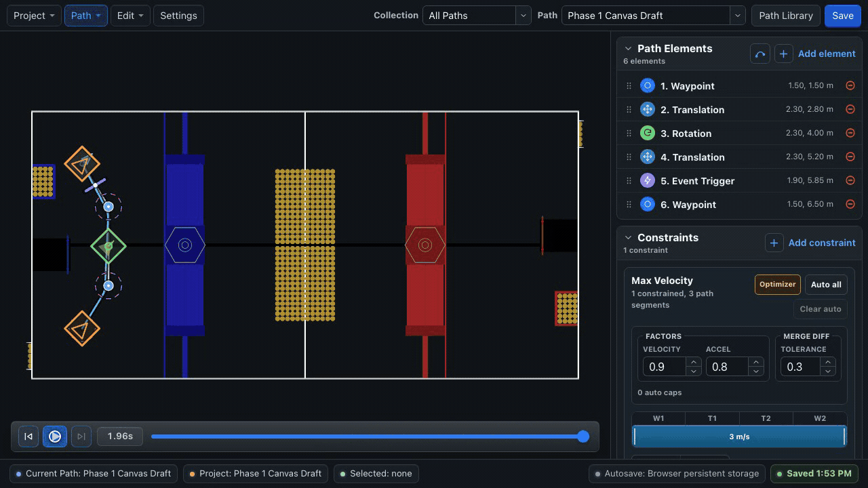
Task: Grab the drag handle of 1. Waypoint
Action: [x=629, y=86]
